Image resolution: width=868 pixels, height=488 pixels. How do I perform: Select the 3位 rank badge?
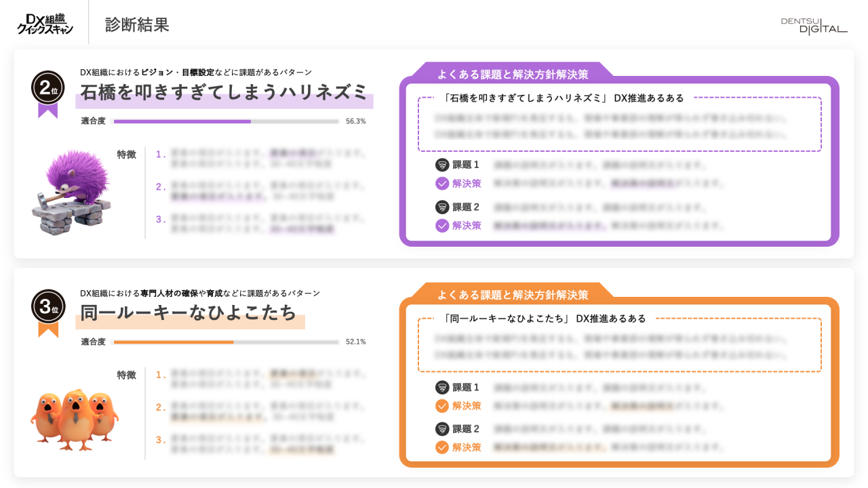click(48, 307)
